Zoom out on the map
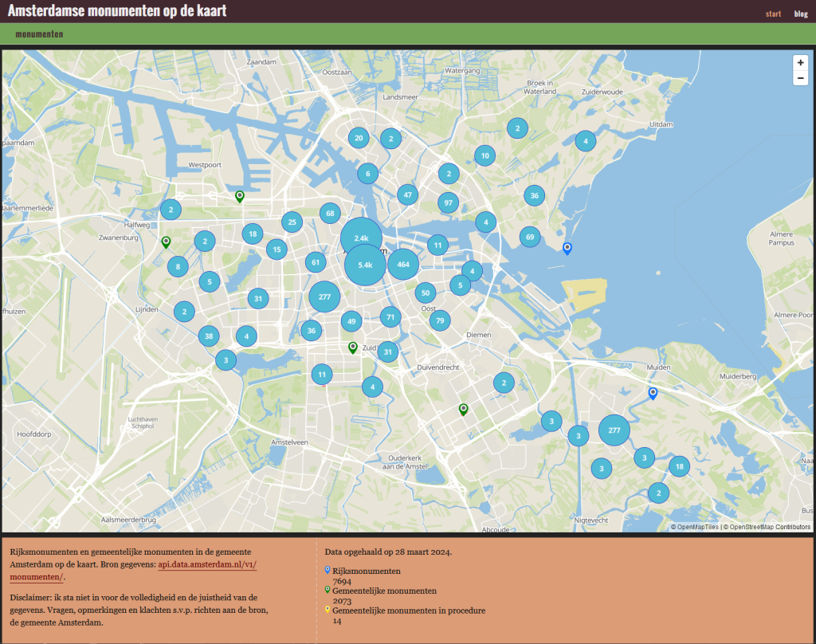 [800, 78]
